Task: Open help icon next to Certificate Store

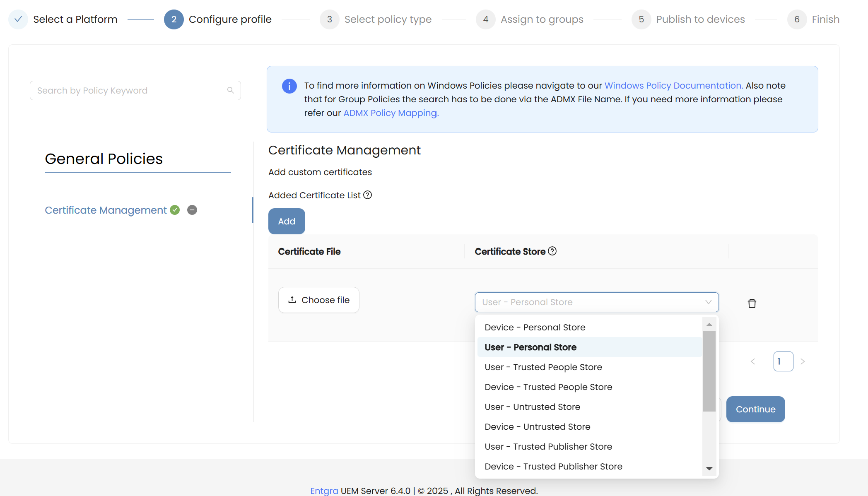Action: pos(552,251)
